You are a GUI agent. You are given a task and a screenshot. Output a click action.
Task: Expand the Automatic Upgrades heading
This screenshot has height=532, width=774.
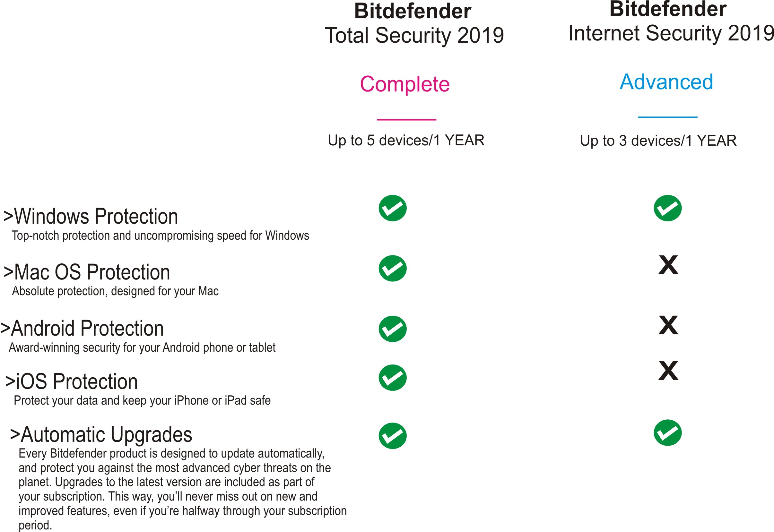click(x=101, y=435)
